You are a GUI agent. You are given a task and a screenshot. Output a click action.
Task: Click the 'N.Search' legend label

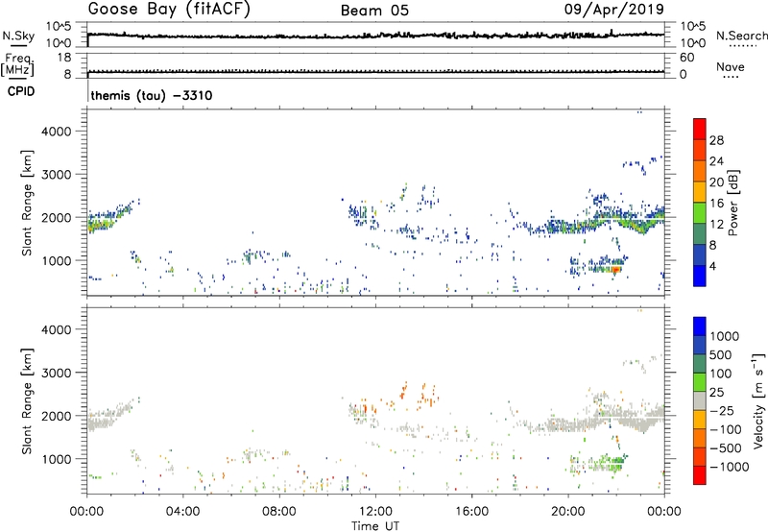coord(742,36)
